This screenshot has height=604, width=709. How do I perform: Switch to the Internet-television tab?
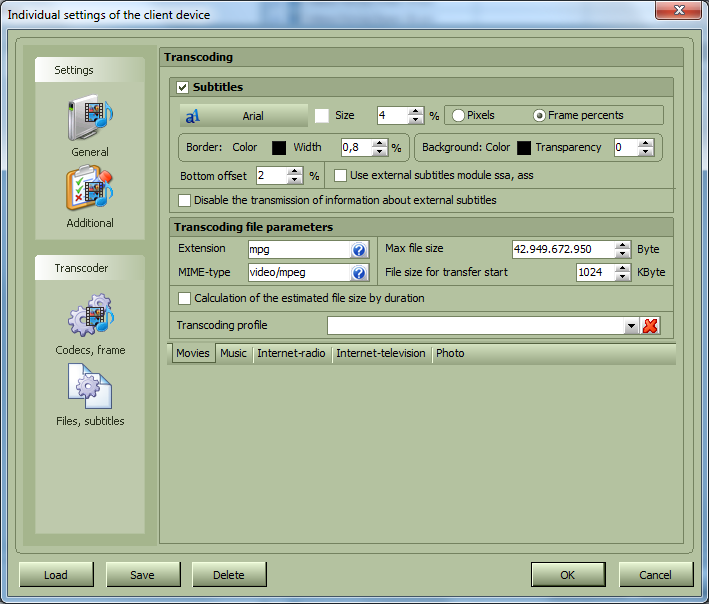[x=381, y=354]
